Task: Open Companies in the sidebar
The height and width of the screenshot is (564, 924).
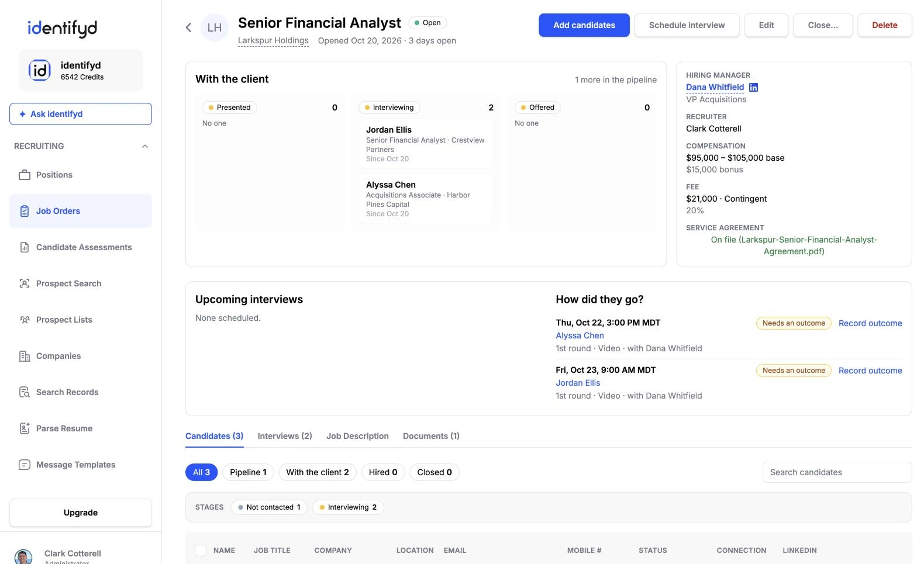Action: [81, 356]
